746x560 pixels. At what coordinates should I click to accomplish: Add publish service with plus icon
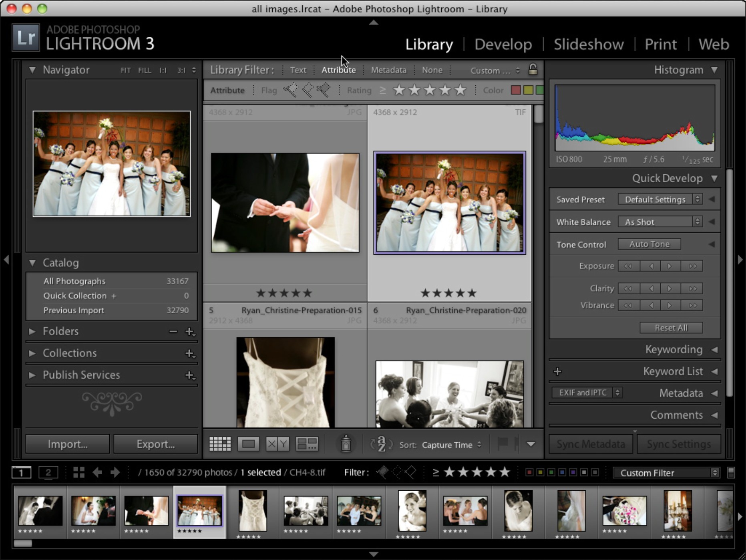coord(190,375)
